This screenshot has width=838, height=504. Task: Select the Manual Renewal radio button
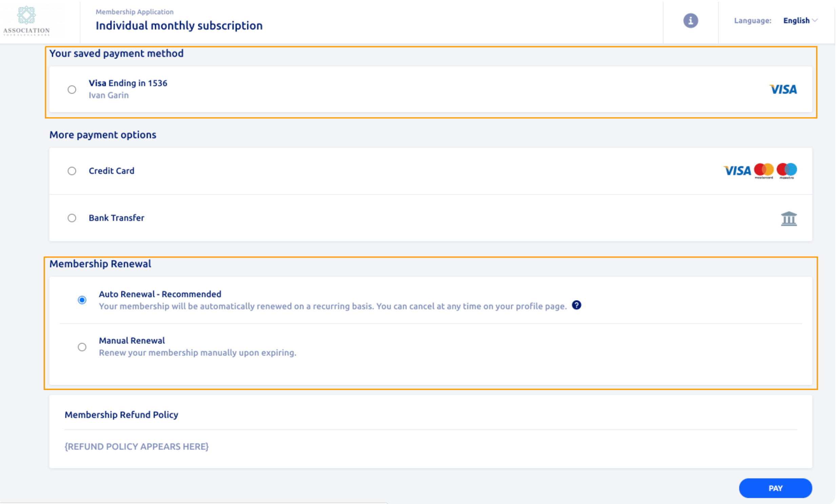[82, 347]
